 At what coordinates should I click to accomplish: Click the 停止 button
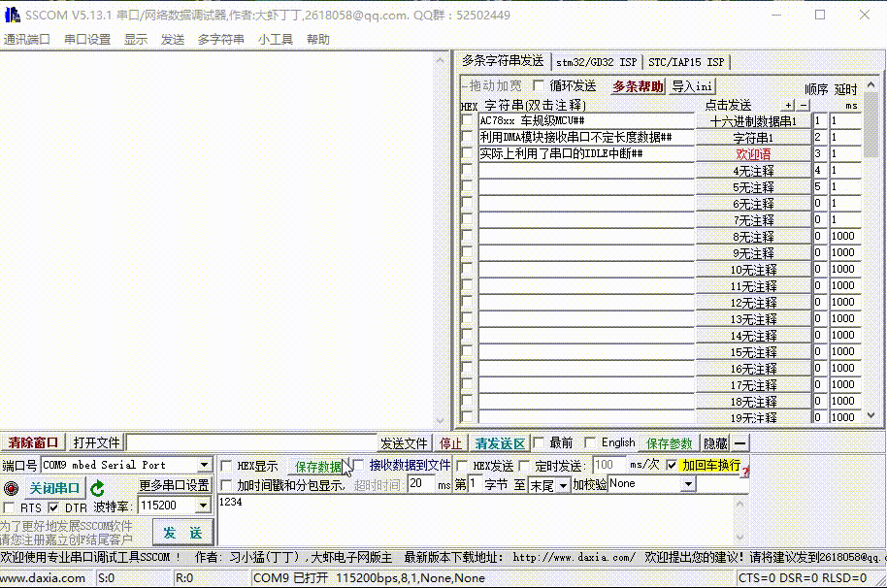pyautogui.click(x=451, y=443)
